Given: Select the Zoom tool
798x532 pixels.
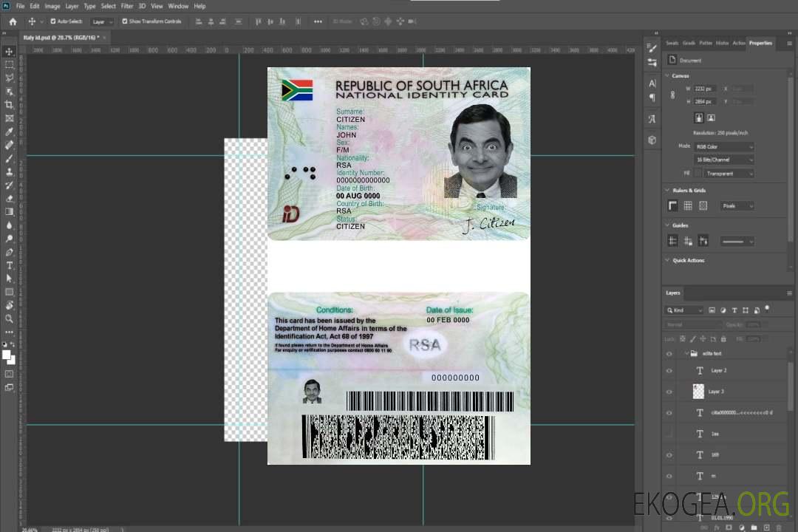Looking at the screenshot, I should pyautogui.click(x=9, y=318).
